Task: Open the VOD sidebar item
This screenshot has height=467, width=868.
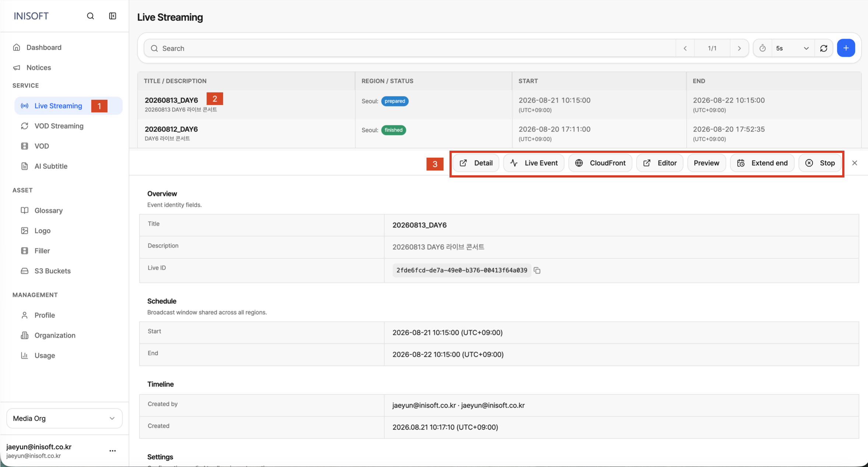Action: [68, 146]
